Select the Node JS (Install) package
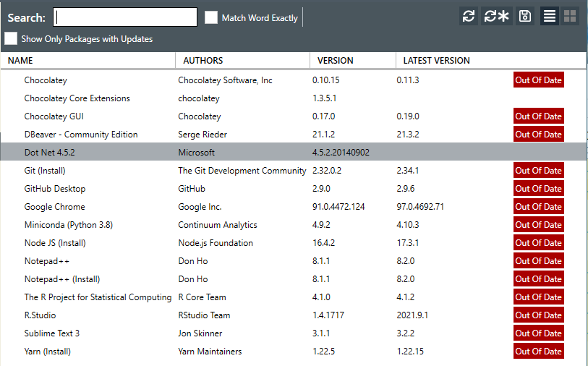Viewport: 588px width, 366px height. coord(294,243)
